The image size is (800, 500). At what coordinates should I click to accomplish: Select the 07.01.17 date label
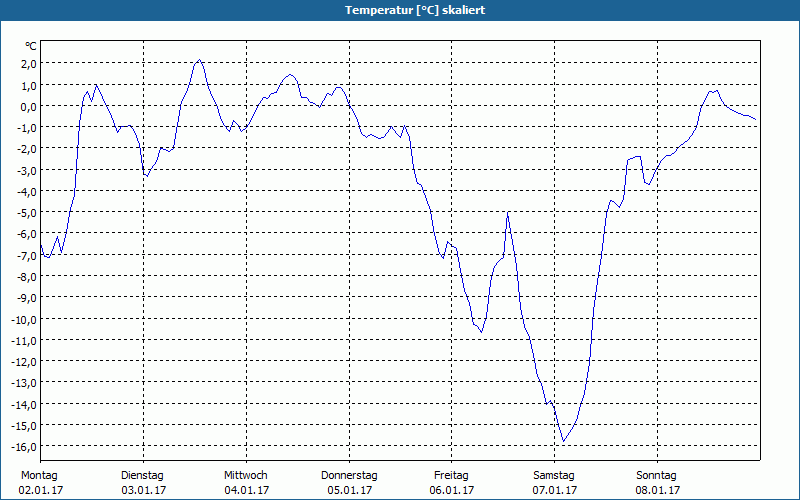tap(555, 490)
